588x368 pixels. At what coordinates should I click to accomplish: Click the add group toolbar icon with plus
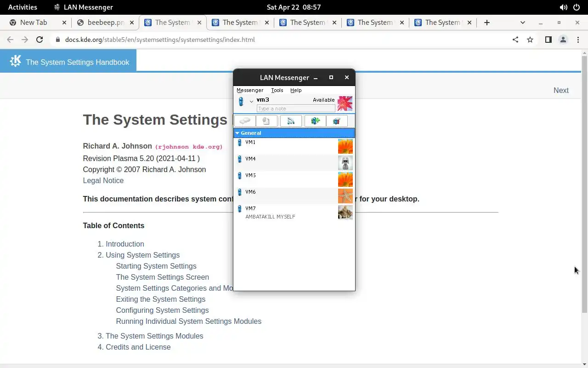pos(315,121)
